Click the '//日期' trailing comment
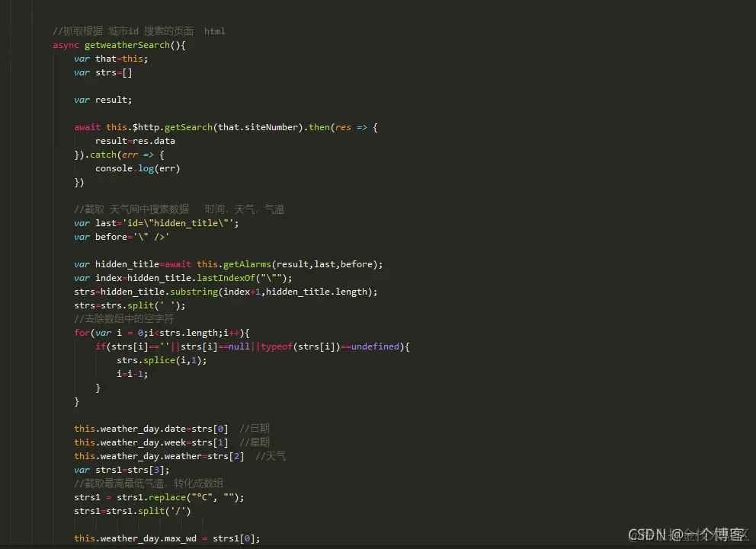 pyautogui.click(x=255, y=429)
